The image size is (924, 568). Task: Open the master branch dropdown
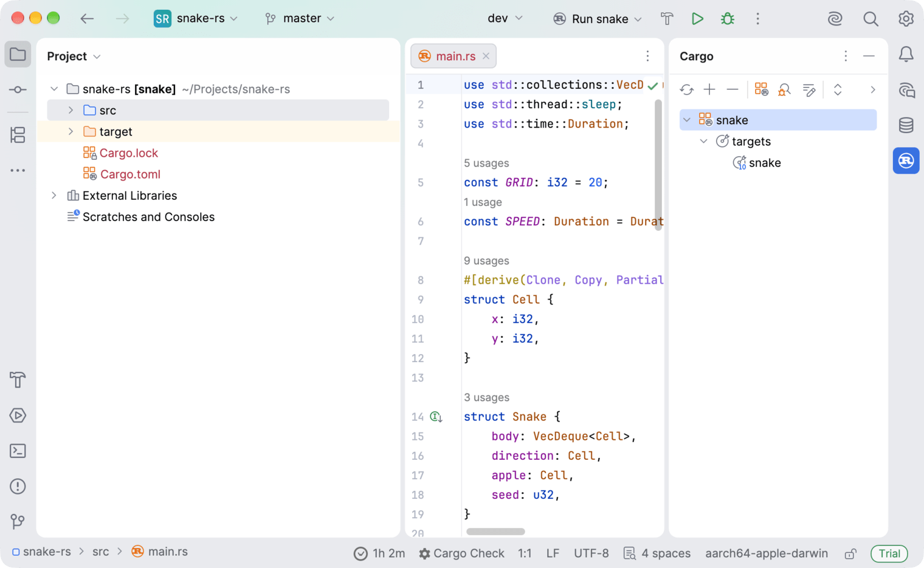tap(300, 19)
